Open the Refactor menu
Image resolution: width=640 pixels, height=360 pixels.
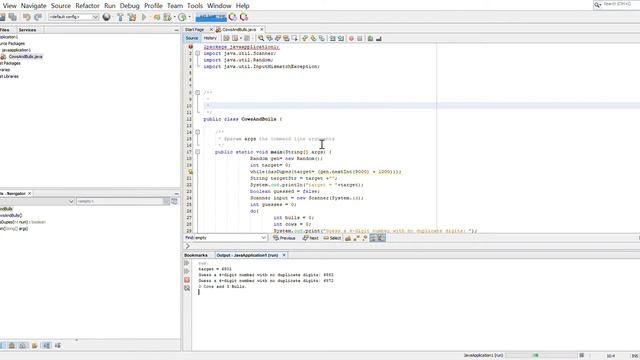click(87, 6)
